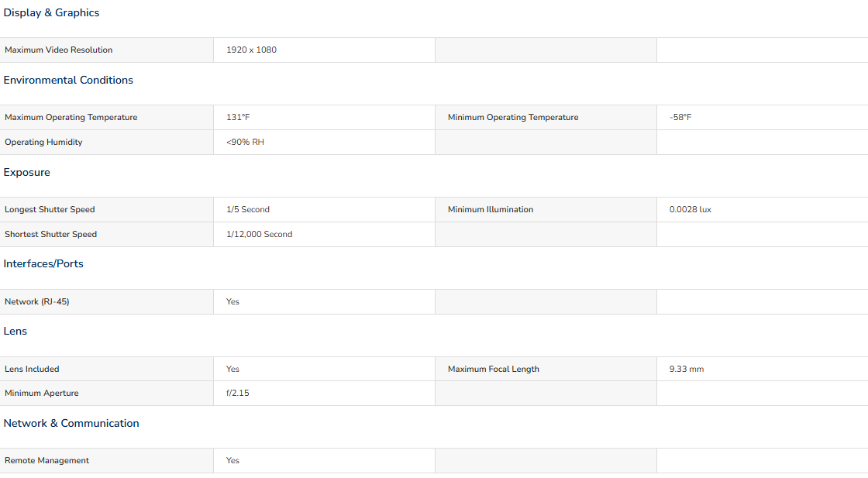Click the 131°F temperature value
Image resolution: width=868 pixels, height=478 pixels.
tap(238, 118)
